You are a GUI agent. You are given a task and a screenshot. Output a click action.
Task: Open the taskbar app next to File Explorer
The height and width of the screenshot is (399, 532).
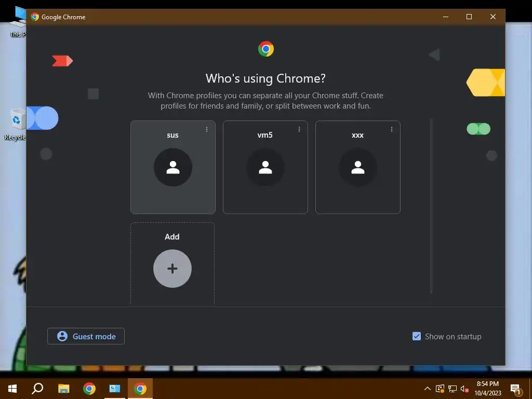tap(115, 389)
